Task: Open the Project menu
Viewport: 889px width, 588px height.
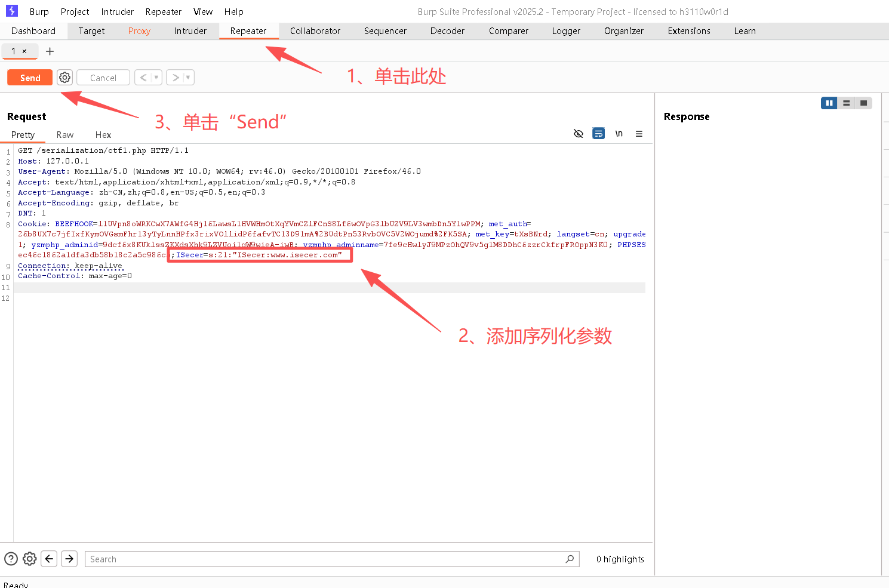Action: pyautogui.click(x=75, y=11)
